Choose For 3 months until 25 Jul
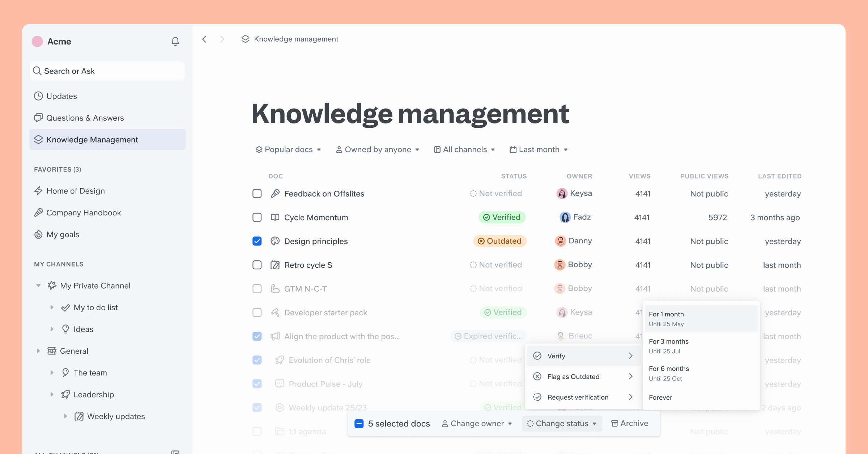 [701, 346]
